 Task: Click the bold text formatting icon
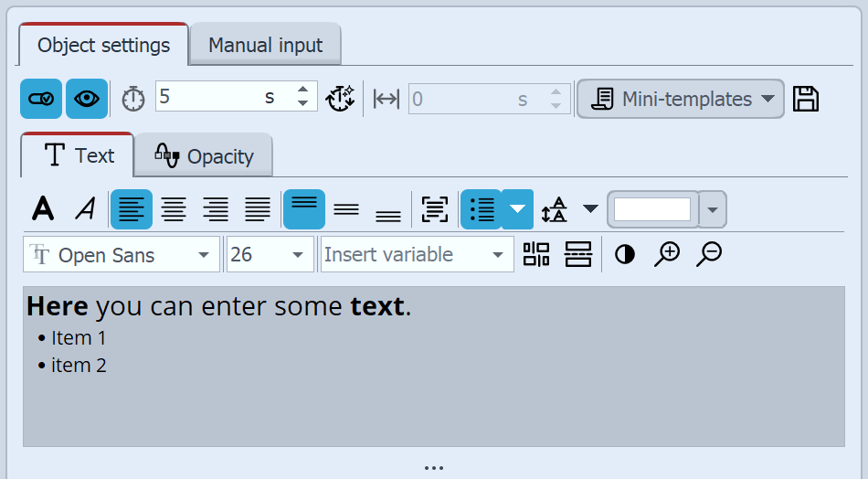click(x=42, y=209)
